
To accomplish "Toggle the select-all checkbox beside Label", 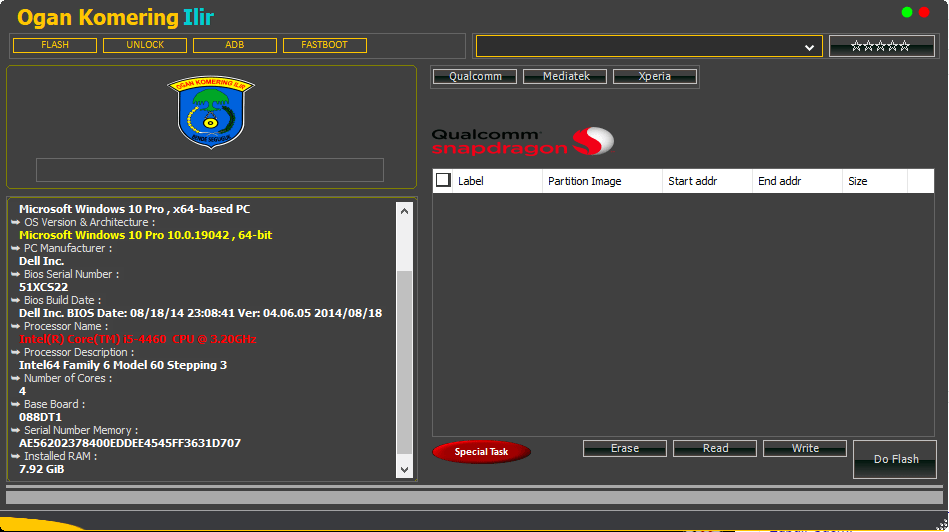I will click(x=443, y=181).
